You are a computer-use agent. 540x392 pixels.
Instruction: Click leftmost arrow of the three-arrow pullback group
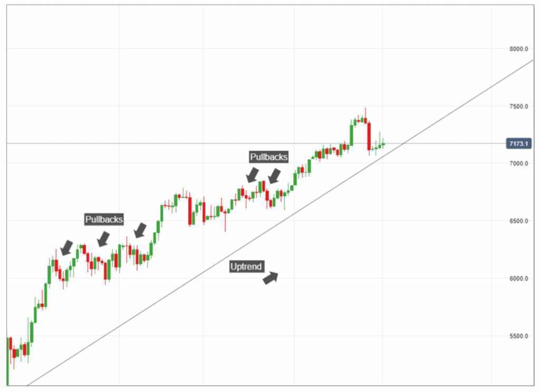67,247
